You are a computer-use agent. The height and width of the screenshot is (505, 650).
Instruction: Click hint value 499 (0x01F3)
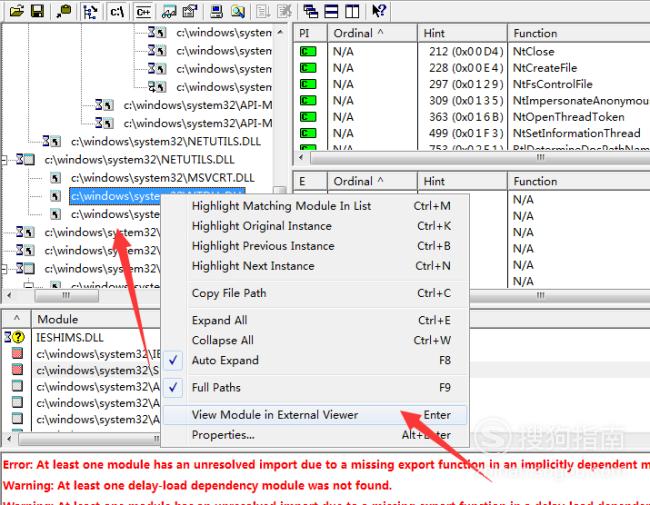pos(466,133)
